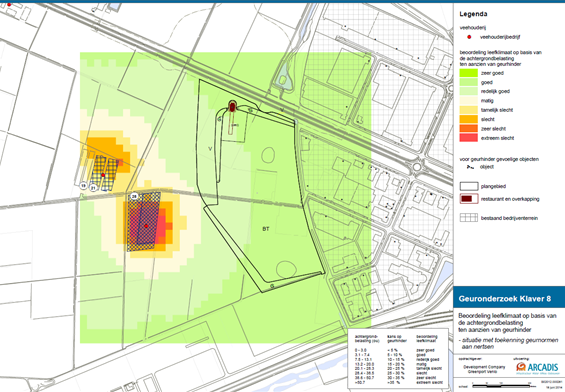The height and width of the screenshot is (392, 565).
Task: Select the extreem slecht red swatch
Action: [x=468, y=138]
